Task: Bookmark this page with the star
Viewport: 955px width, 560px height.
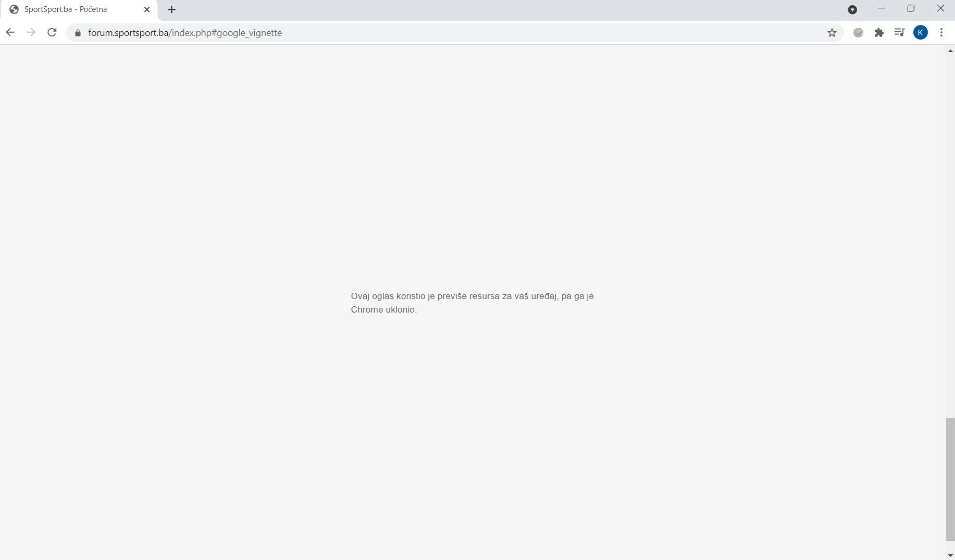Action: (832, 33)
